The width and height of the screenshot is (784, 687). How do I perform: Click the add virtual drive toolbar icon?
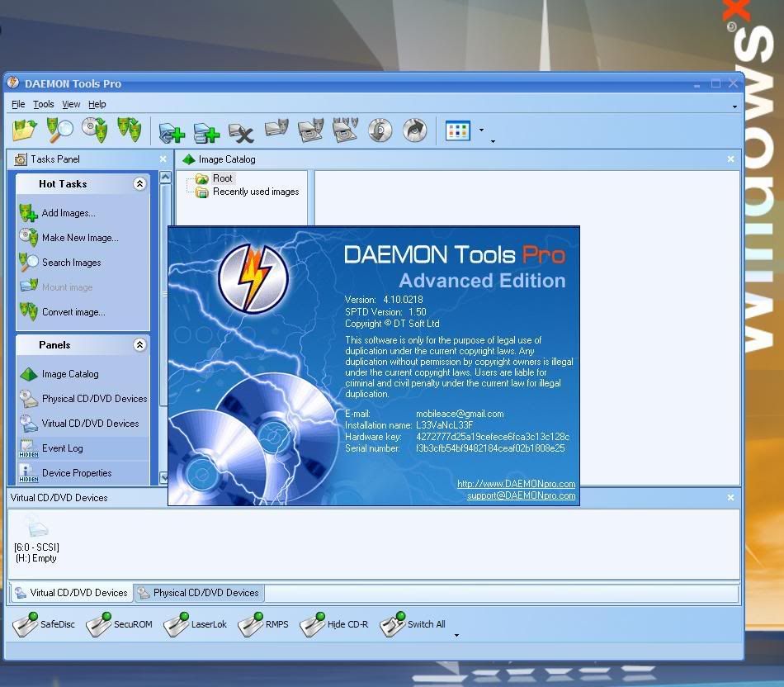click(x=172, y=131)
